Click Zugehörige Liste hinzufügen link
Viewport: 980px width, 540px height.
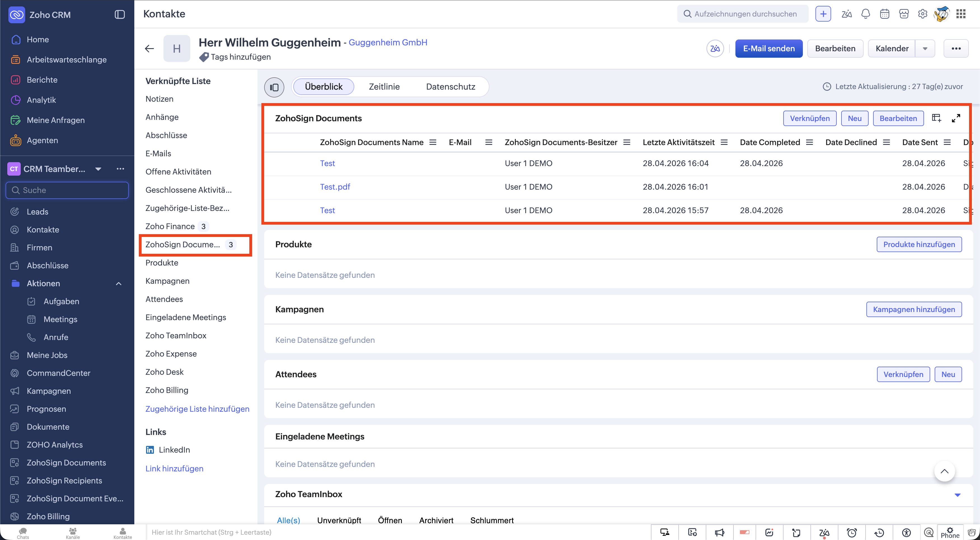tap(198, 409)
